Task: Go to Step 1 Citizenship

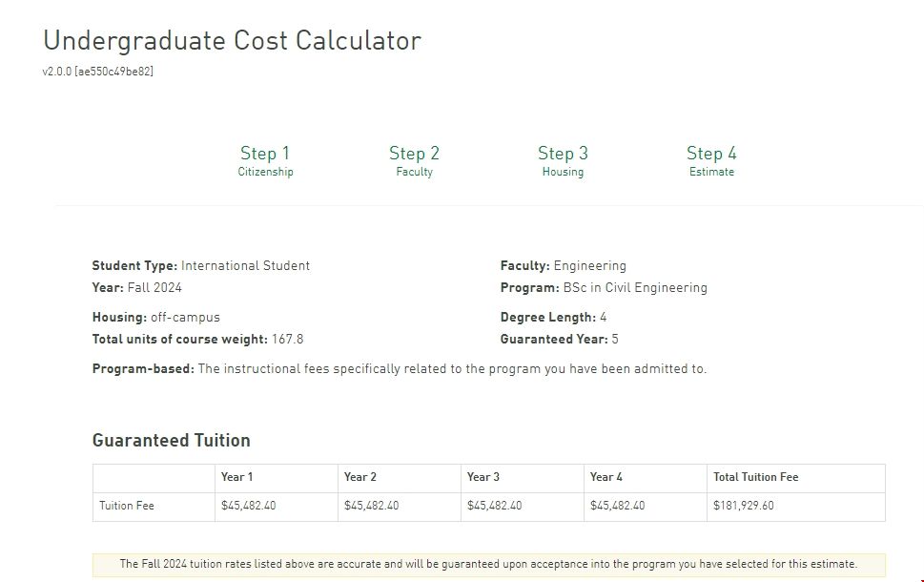Action: 265,160
